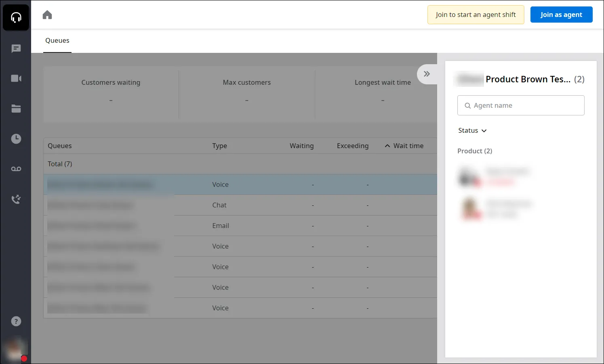The height and width of the screenshot is (364, 604).
Task: Click the user profile avatar
Action: pyautogui.click(x=16, y=349)
